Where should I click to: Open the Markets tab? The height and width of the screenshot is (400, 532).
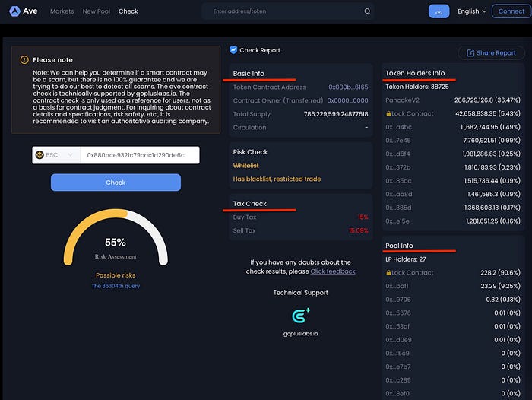(62, 11)
